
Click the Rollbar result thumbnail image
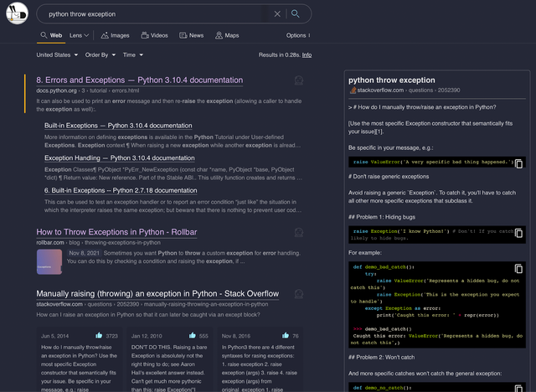[x=49, y=262]
